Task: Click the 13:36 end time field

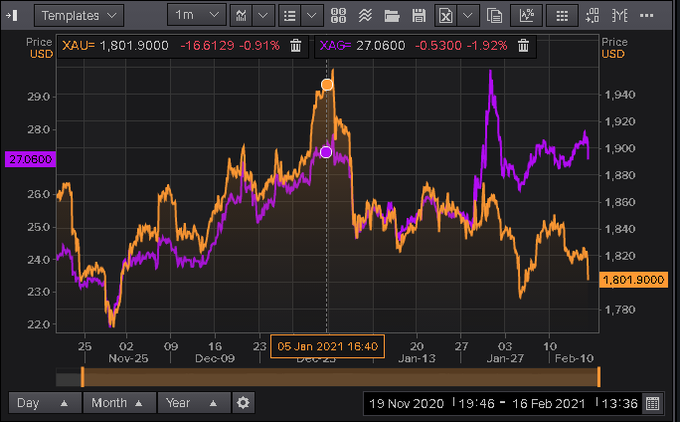Action: [x=619, y=404]
